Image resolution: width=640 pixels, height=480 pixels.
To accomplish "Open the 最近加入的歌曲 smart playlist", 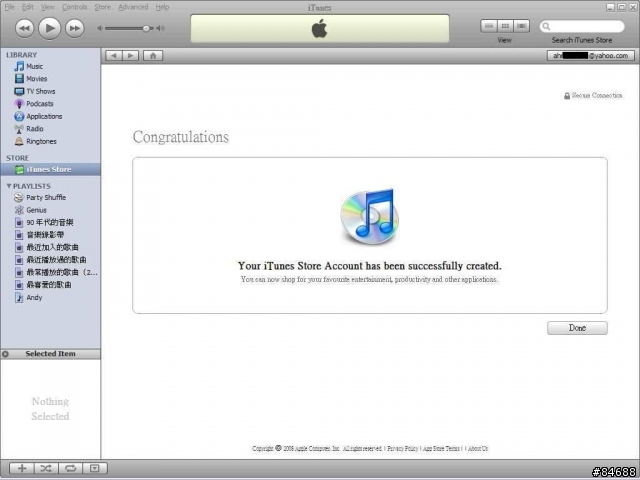I will [51, 247].
